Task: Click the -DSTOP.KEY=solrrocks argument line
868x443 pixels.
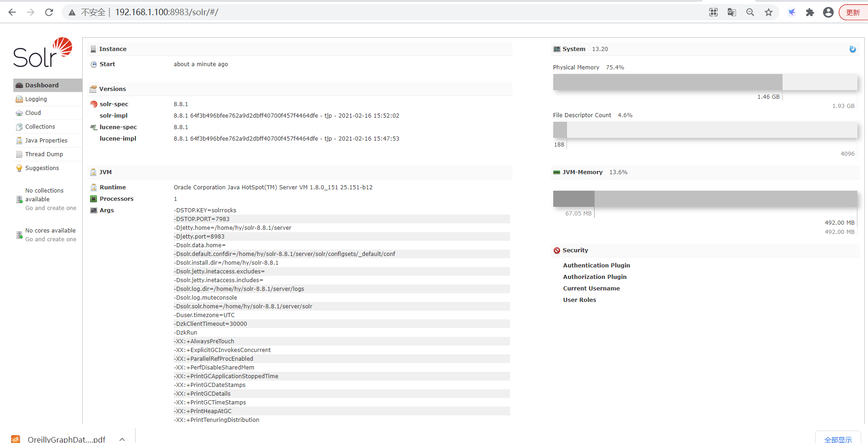Action: [x=341, y=210]
